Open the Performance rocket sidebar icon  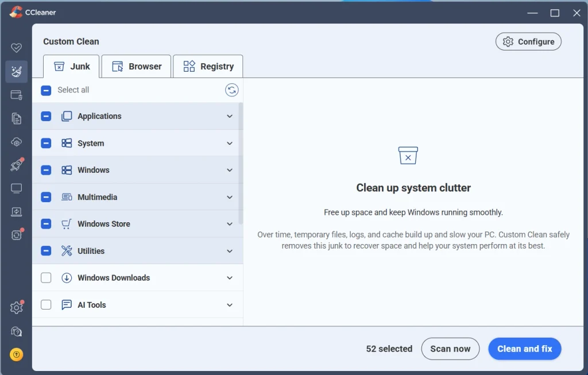click(16, 165)
